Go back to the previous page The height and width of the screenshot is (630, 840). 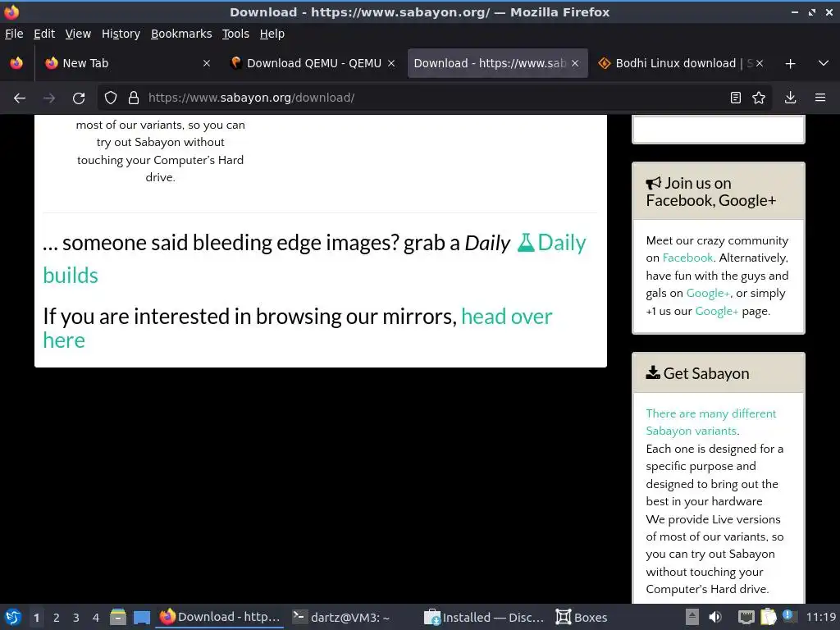pos(20,98)
